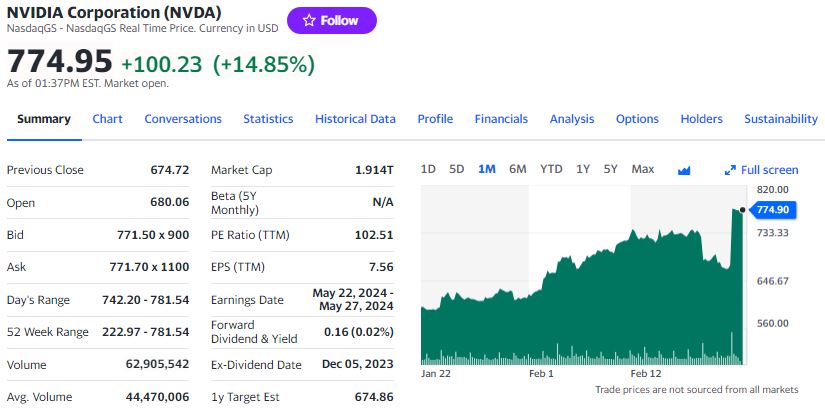This screenshot has width=825, height=409.
Task: Click the EPS (TTM) value 7.56
Action: click(x=381, y=267)
